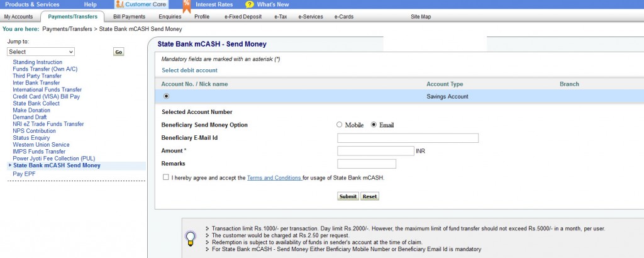Open the e-Services tab

311,17
